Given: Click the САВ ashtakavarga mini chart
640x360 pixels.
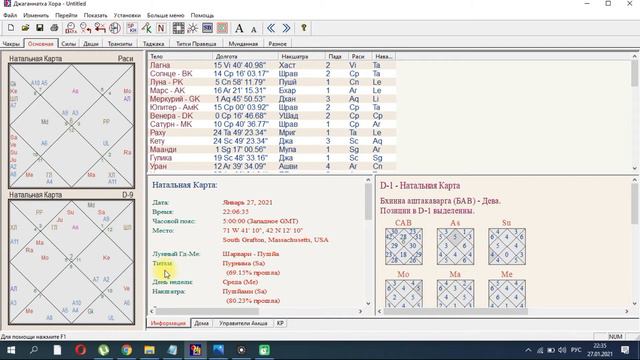Looking at the screenshot, I should 404,247.
